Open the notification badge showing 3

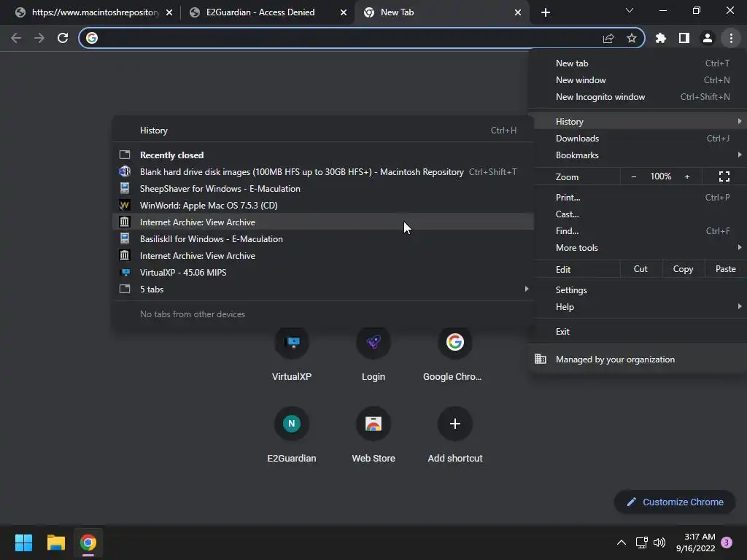click(x=727, y=542)
